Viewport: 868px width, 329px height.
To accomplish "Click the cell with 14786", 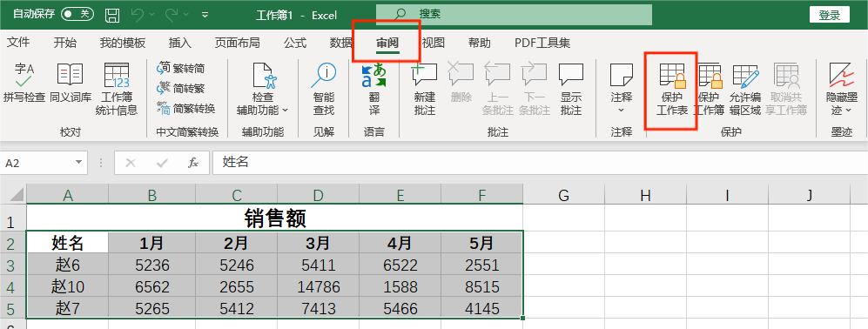I will 318,286.
